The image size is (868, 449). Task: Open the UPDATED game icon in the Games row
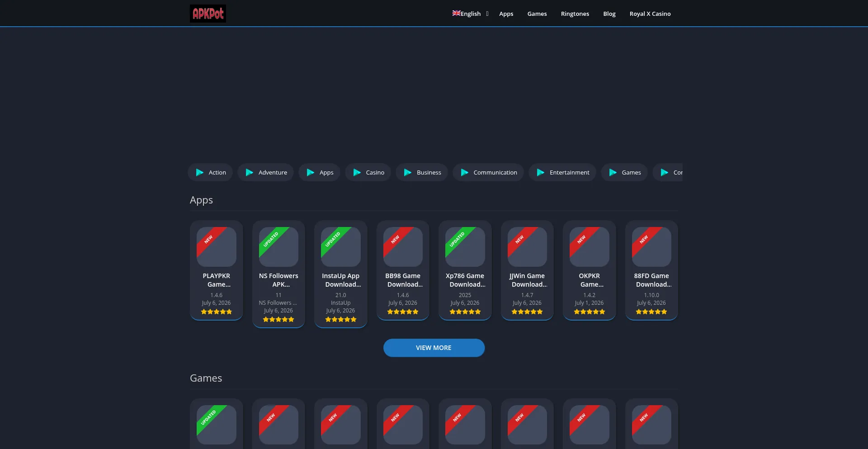click(x=217, y=425)
